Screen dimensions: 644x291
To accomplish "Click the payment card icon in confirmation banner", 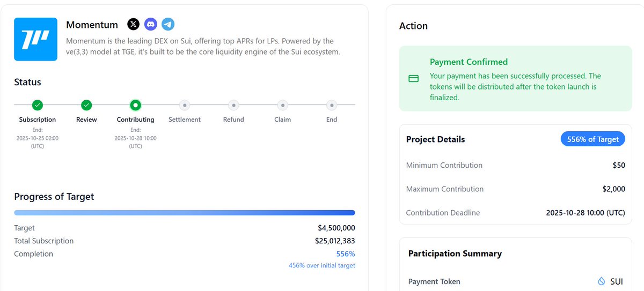I will 414,79.
